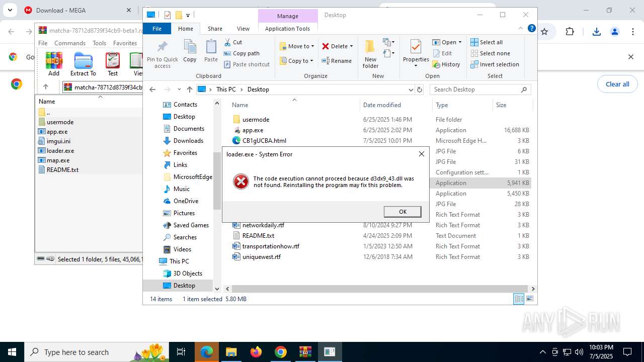
Task: Click the History icon in the ribbon
Action: pos(437,64)
